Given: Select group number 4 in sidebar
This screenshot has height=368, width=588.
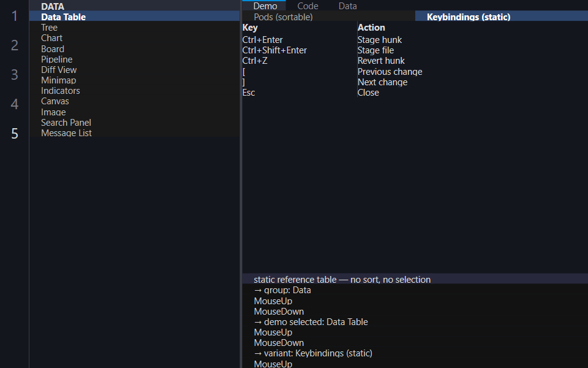Looking at the screenshot, I should pyautogui.click(x=14, y=104).
